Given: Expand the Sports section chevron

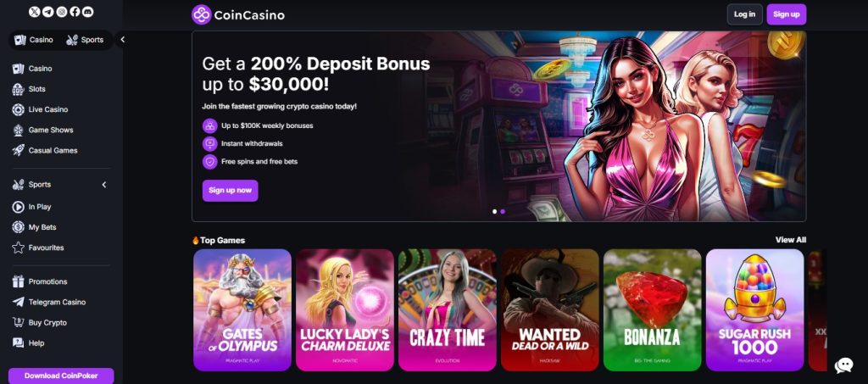Looking at the screenshot, I should (104, 185).
